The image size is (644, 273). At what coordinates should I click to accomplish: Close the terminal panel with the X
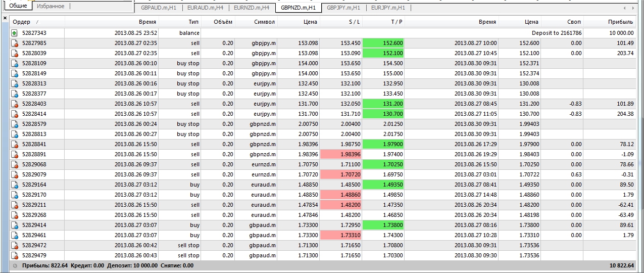point(5,18)
